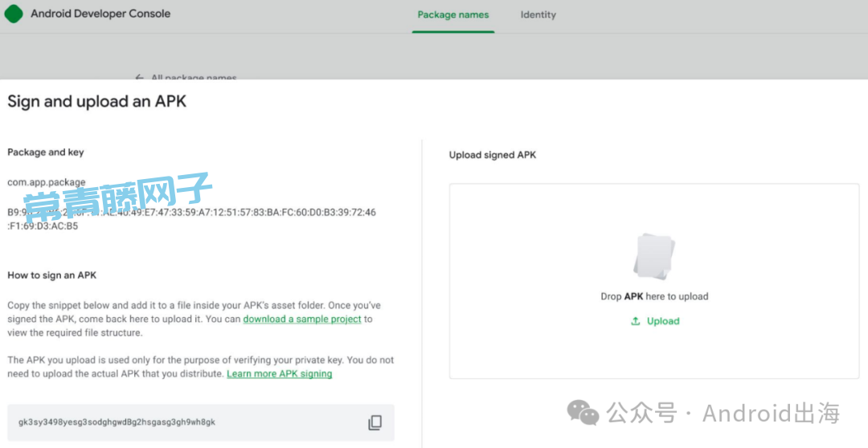Click the Sign and upload an APK heading
This screenshot has width=868, height=448.
tap(97, 101)
